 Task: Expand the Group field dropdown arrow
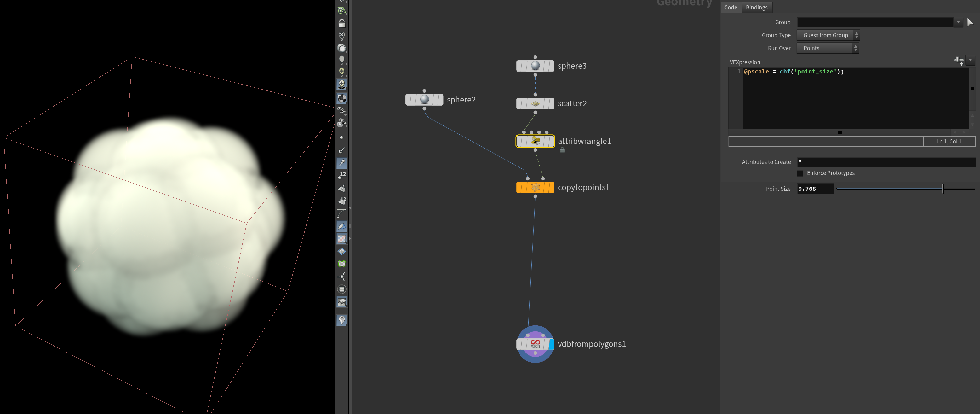pos(958,22)
